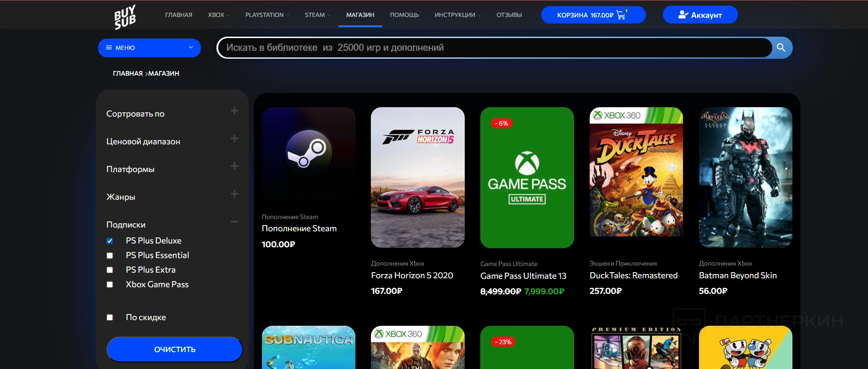Click the library search input field

(x=495, y=47)
